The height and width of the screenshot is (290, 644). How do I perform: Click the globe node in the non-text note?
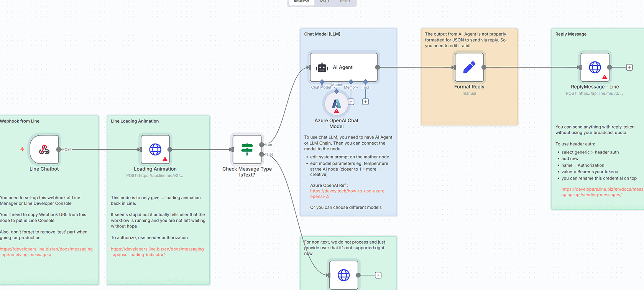point(343,275)
